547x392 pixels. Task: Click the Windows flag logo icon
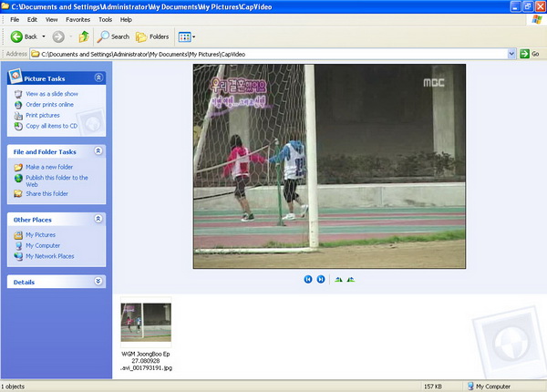(537, 19)
